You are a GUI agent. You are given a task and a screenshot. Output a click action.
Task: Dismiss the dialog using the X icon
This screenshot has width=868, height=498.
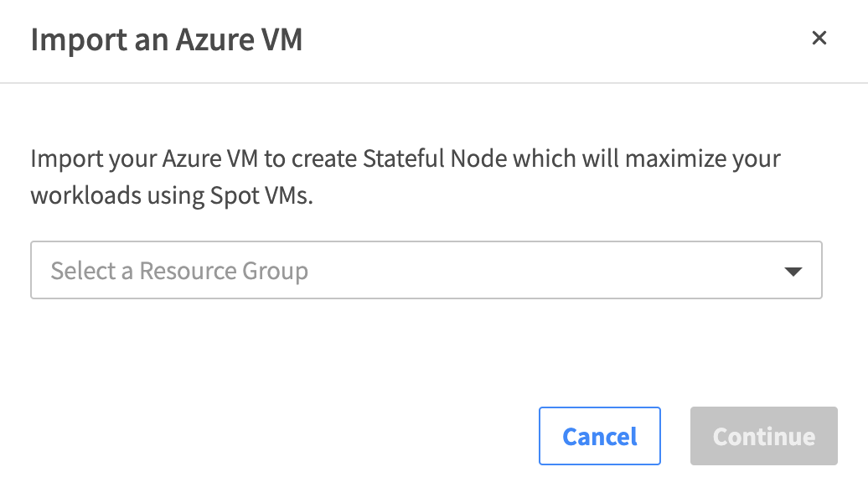[819, 38]
